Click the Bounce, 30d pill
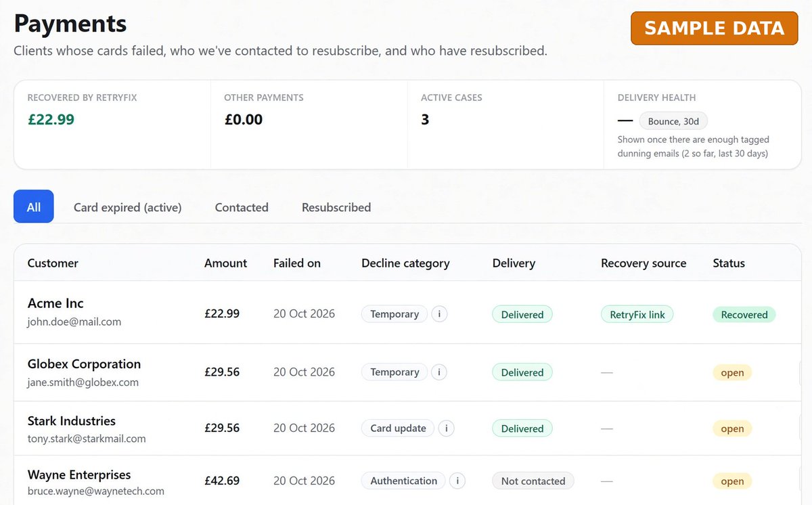Screen dimensions: 812x505 [673, 121]
